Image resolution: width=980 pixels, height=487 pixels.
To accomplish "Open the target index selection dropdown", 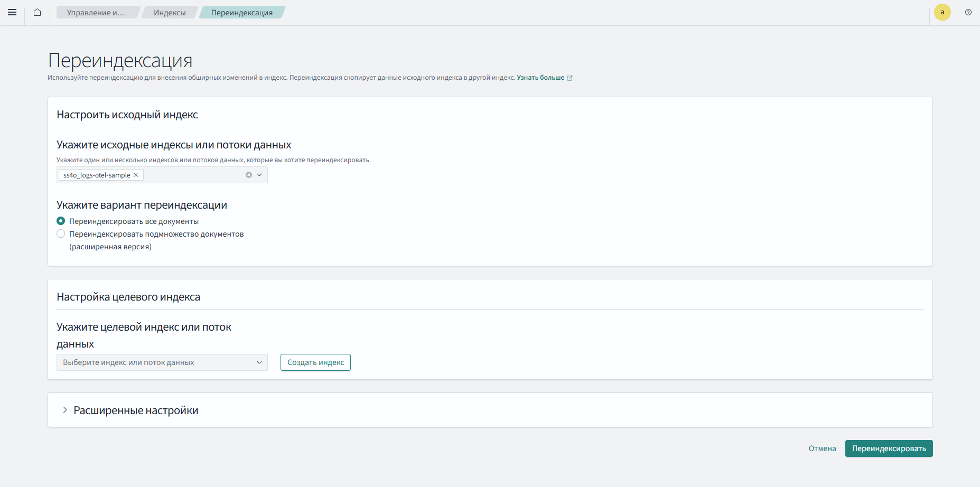I will pos(162,362).
